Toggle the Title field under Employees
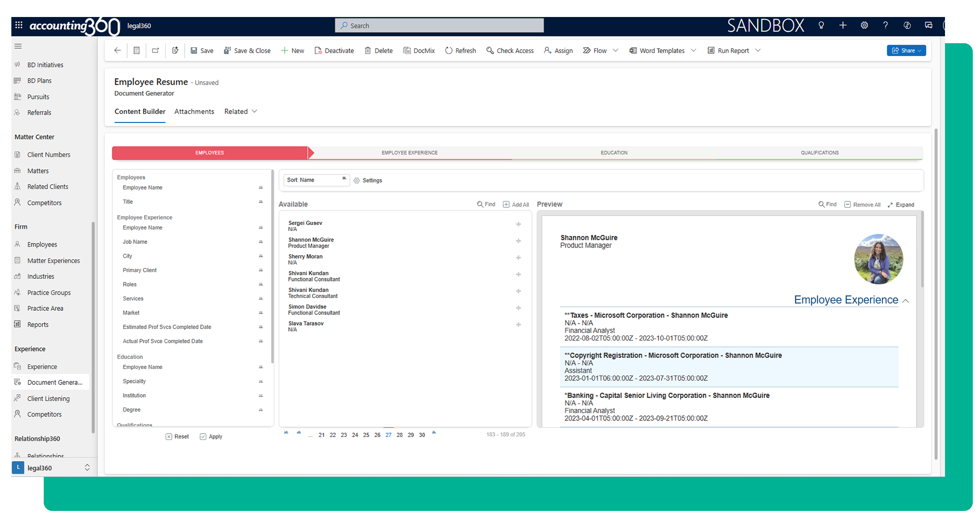Viewport: 980px width, 531px height. 260,202
